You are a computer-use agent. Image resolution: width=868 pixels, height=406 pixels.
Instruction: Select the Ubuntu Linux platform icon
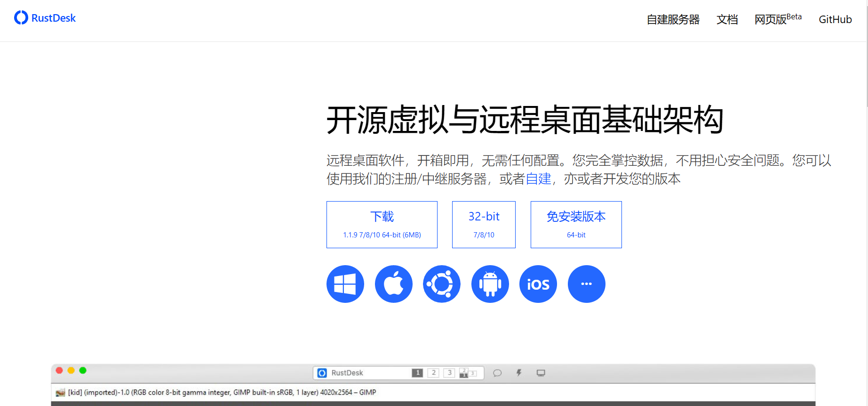[442, 284]
